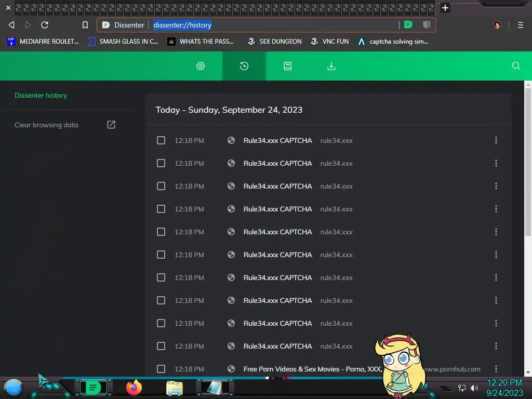
Task: Open the notepad app in the taskbar
Action: [215, 388]
